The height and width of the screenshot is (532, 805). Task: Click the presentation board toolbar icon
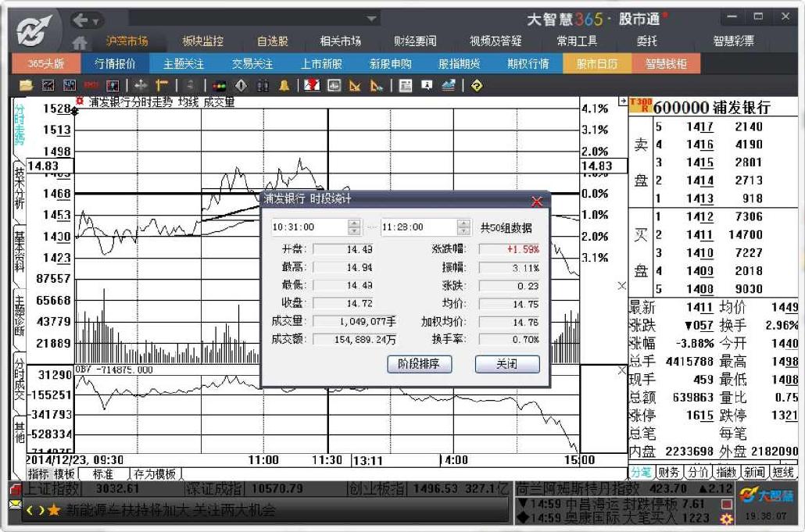(427, 86)
